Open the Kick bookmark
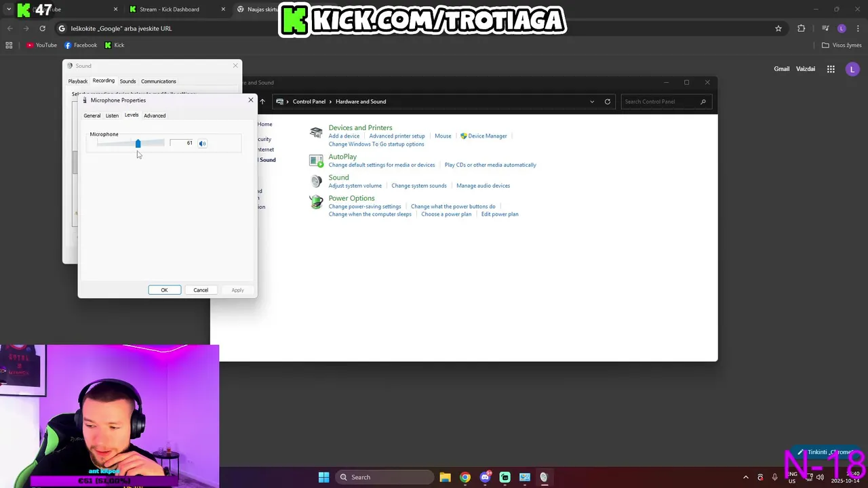Screen dimensions: 868x488 pos(114,45)
